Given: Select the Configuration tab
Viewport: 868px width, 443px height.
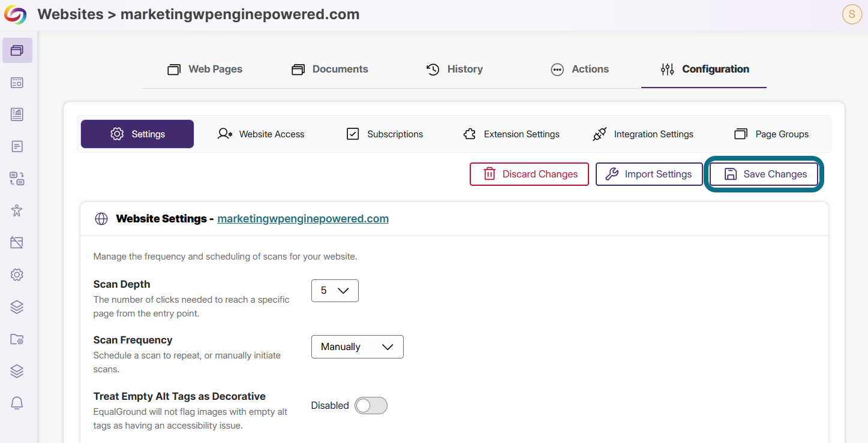Looking at the screenshot, I should (704, 70).
